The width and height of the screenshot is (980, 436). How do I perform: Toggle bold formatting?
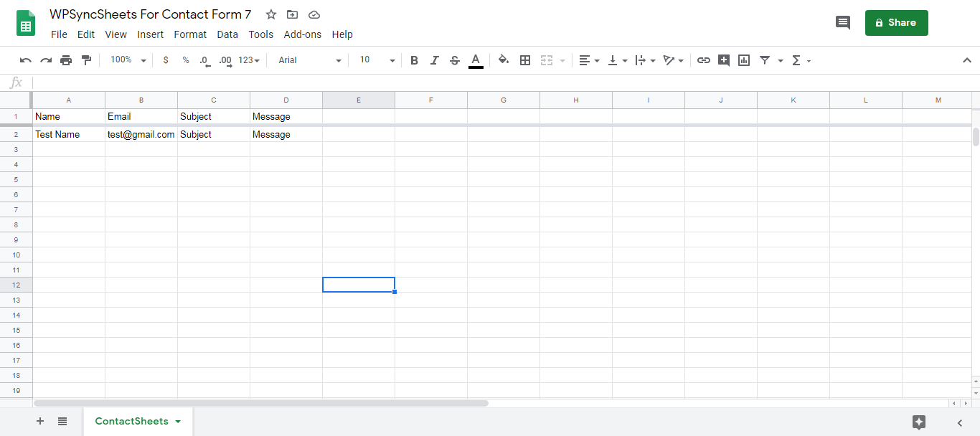pyautogui.click(x=414, y=60)
